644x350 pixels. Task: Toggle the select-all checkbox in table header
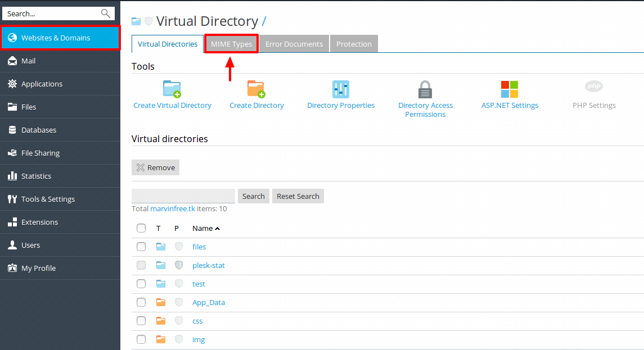coord(141,228)
